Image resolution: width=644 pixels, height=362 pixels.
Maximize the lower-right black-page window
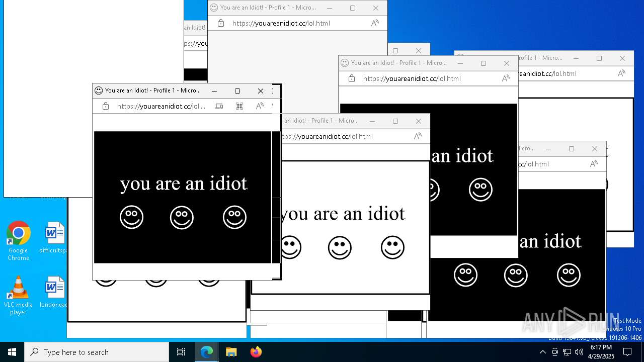(572, 149)
